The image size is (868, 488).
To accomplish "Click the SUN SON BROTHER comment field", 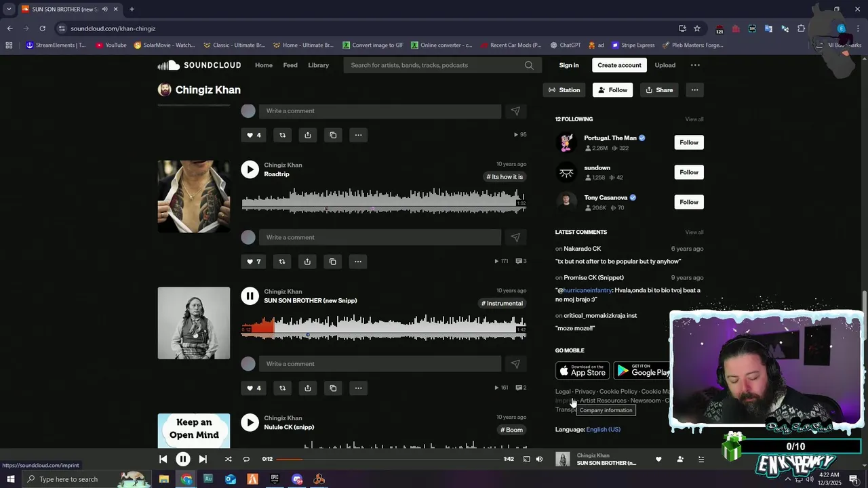I will [x=380, y=364].
